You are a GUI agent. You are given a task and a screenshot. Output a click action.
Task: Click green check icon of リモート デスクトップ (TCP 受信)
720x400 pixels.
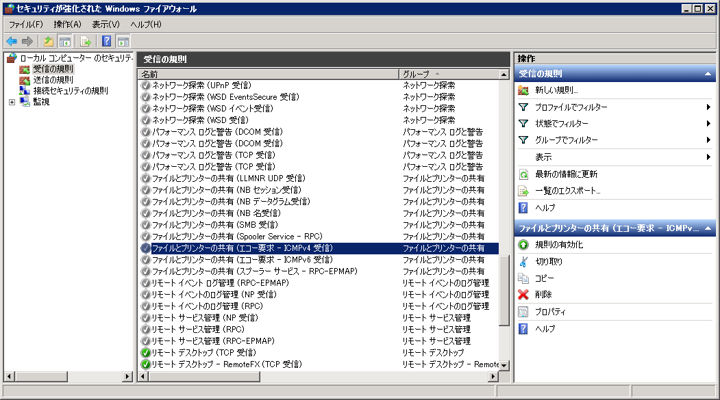(146, 353)
